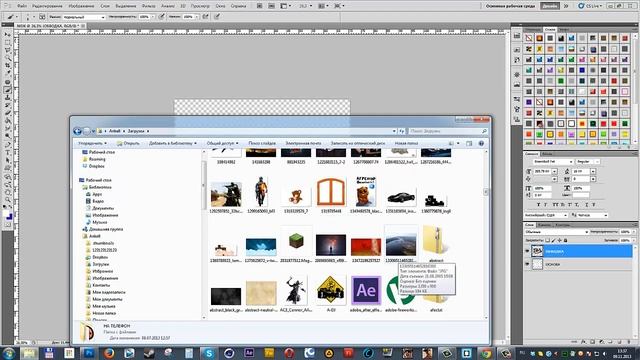The image size is (640, 360).
Task: Select the Brush tool in the toolbox
Action: pos(8,90)
